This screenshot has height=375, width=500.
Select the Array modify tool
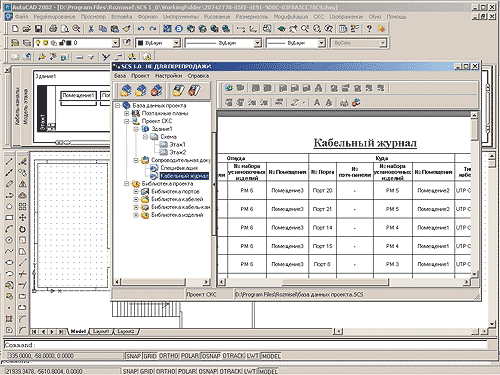(x=22, y=206)
